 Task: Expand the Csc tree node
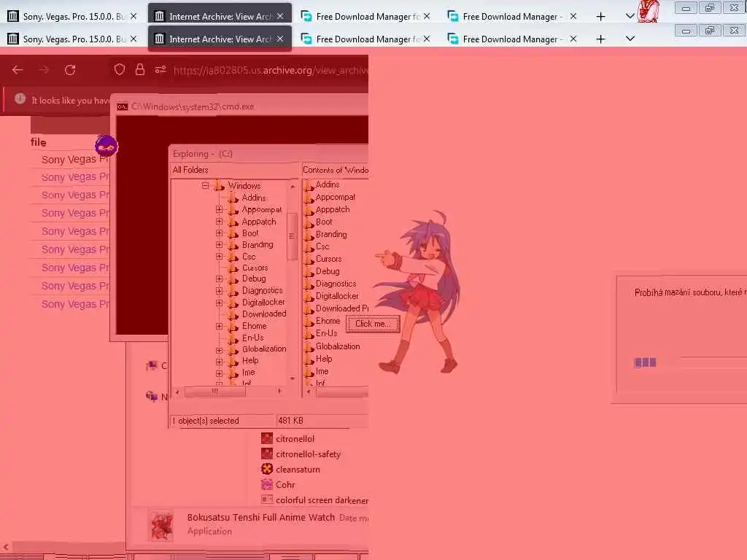(219, 256)
